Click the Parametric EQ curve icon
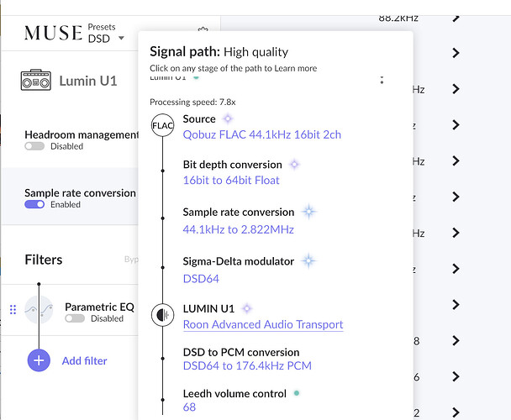Screen dimensions: 511x420 pos(40,310)
